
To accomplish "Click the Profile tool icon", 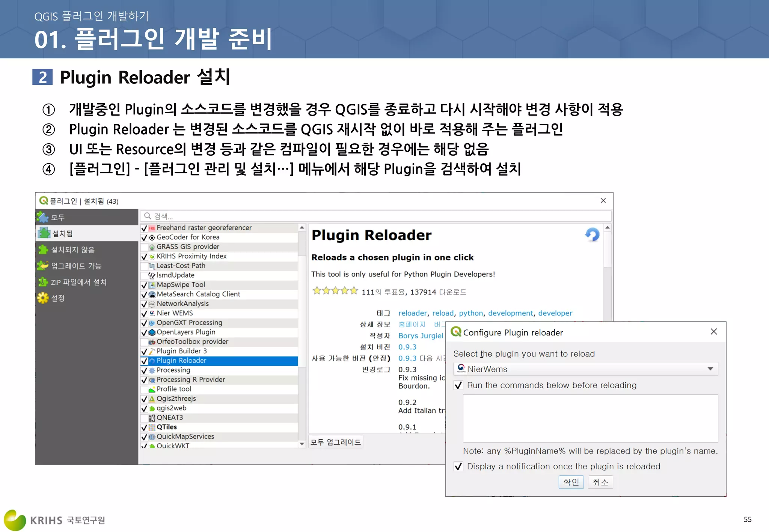I will pyautogui.click(x=152, y=389).
